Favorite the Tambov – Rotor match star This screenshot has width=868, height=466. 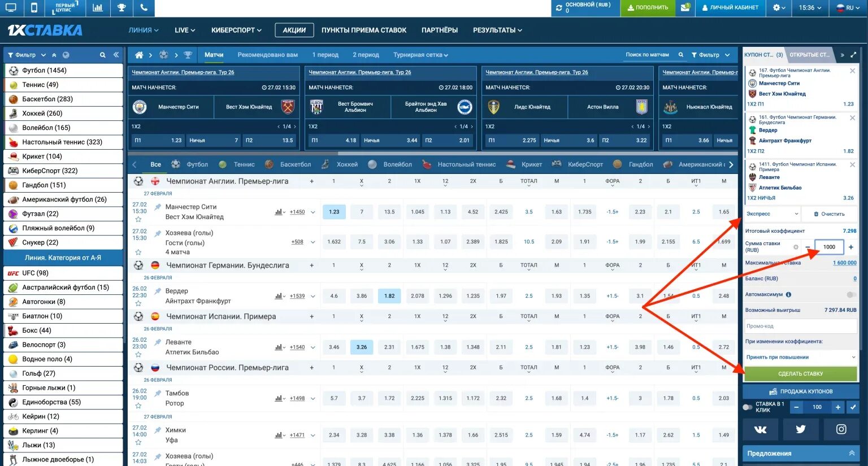pyautogui.click(x=138, y=406)
